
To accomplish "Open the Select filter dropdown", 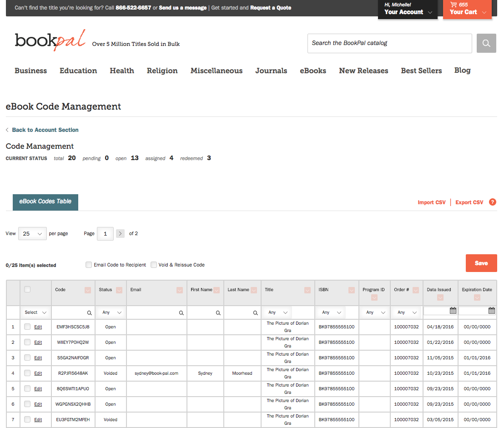I will (x=35, y=312).
